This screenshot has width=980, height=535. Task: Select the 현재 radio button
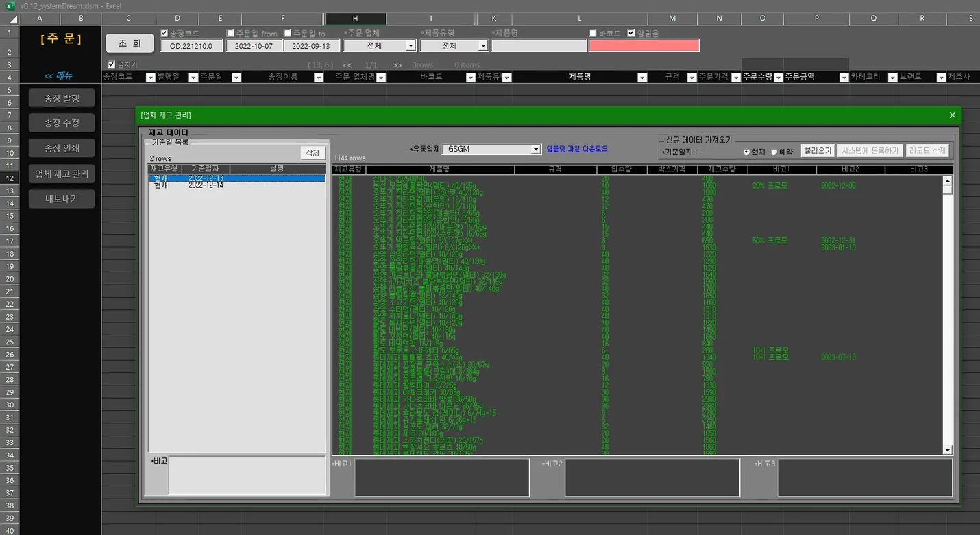tap(746, 152)
